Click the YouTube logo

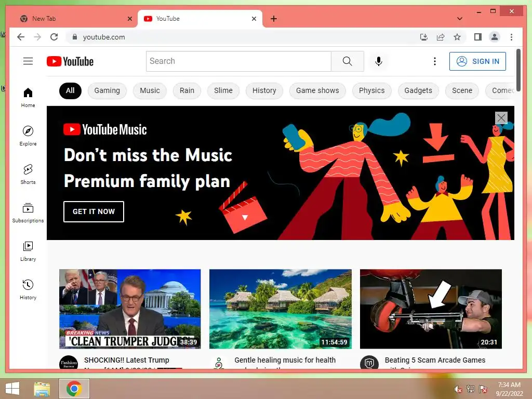[x=70, y=61]
